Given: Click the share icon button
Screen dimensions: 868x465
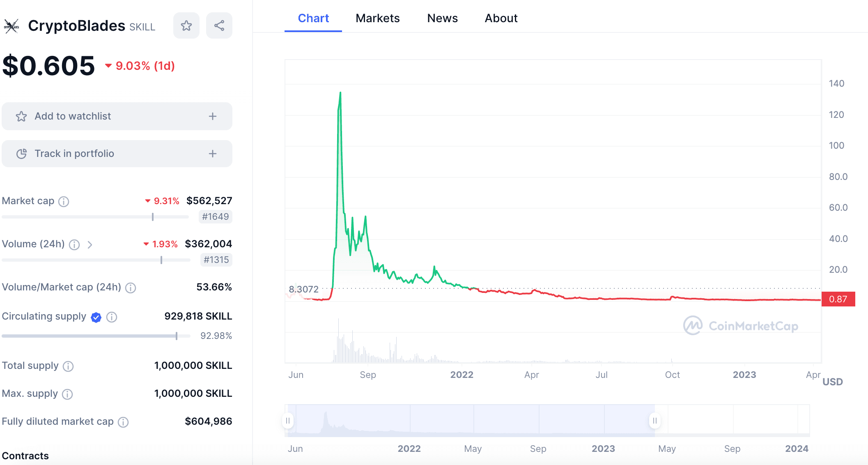Looking at the screenshot, I should [219, 25].
